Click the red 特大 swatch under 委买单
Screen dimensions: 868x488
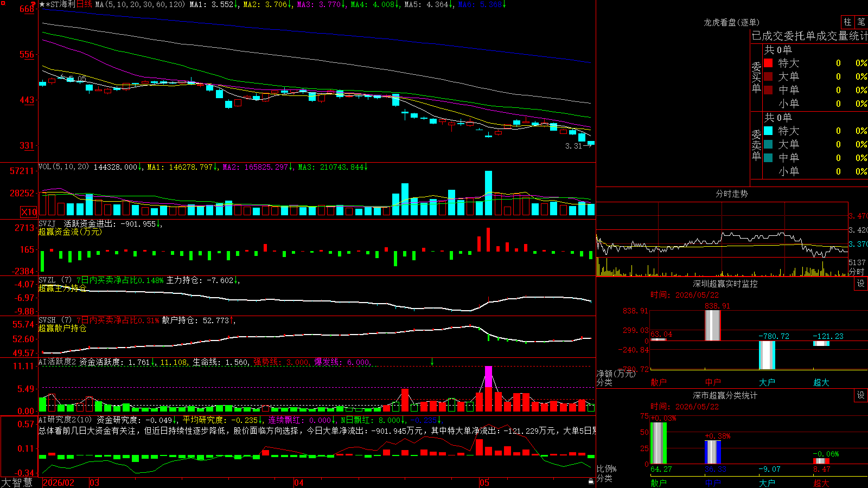click(x=768, y=63)
